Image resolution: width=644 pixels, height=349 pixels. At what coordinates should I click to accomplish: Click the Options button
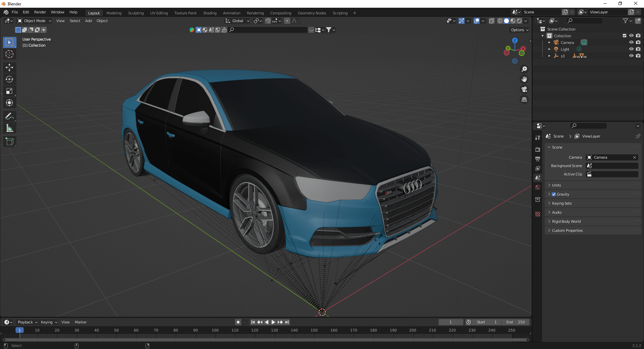(x=520, y=30)
